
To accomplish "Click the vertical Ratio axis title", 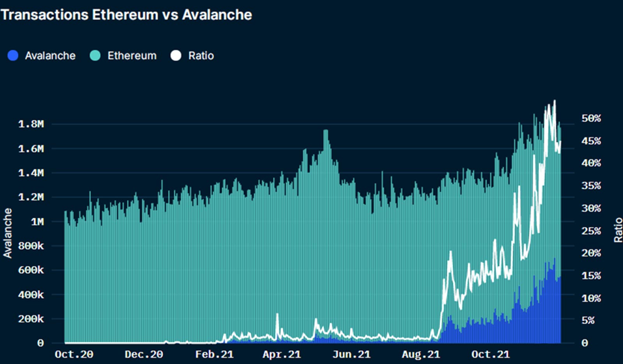I will (x=618, y=230).
